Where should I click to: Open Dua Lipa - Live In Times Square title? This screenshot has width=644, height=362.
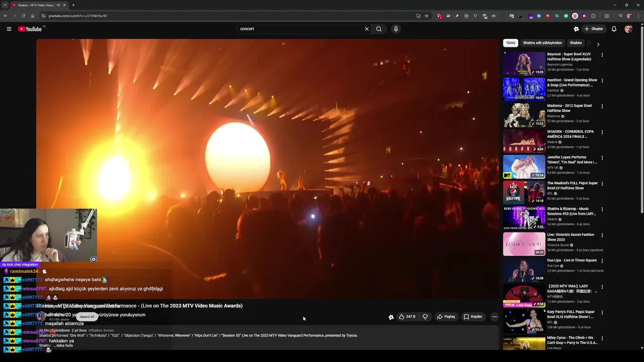click(x=572, y=260)
